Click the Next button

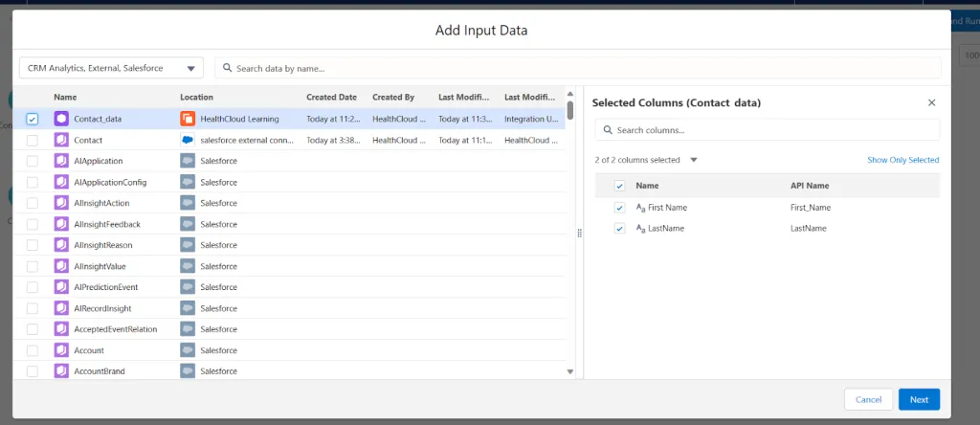click(919, 399)
